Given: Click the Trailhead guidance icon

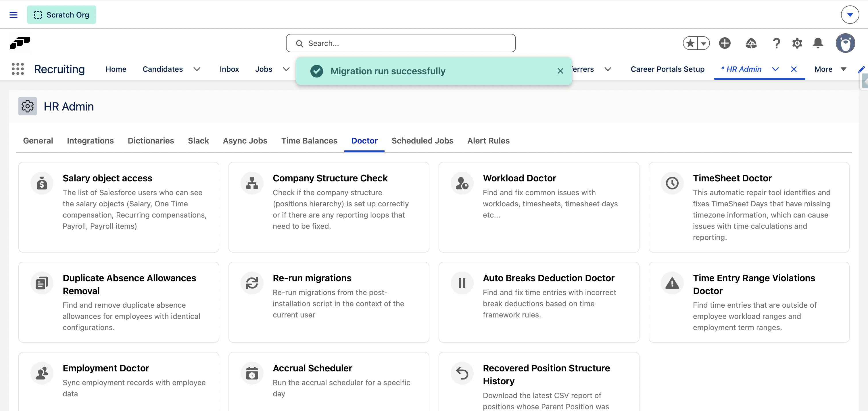Looking at the screenshot, I should coord(751,43).
